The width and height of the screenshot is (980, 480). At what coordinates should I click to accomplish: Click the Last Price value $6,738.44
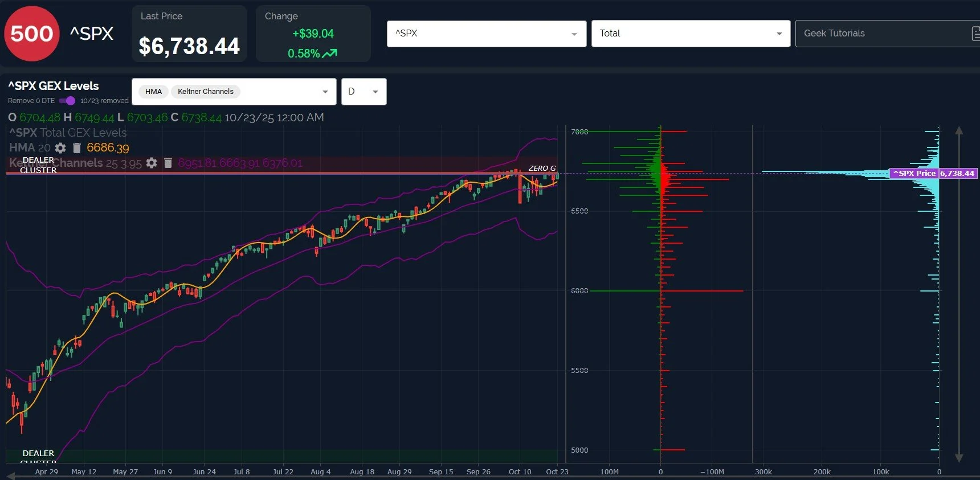tap(189, 46)
